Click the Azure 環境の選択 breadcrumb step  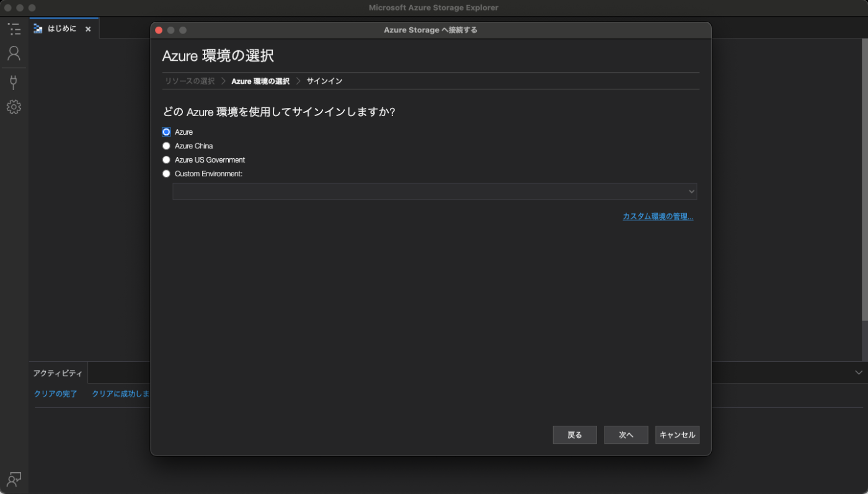click(260, 81)
